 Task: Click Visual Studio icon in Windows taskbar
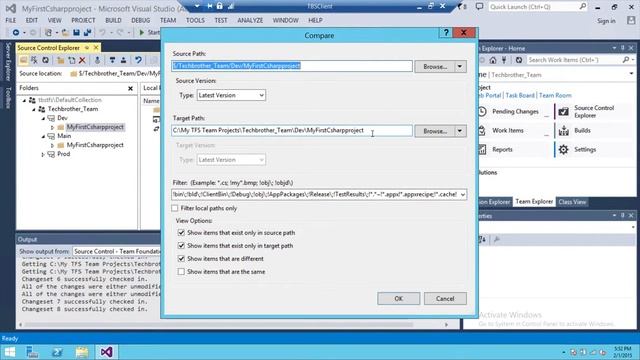point(106,352)
